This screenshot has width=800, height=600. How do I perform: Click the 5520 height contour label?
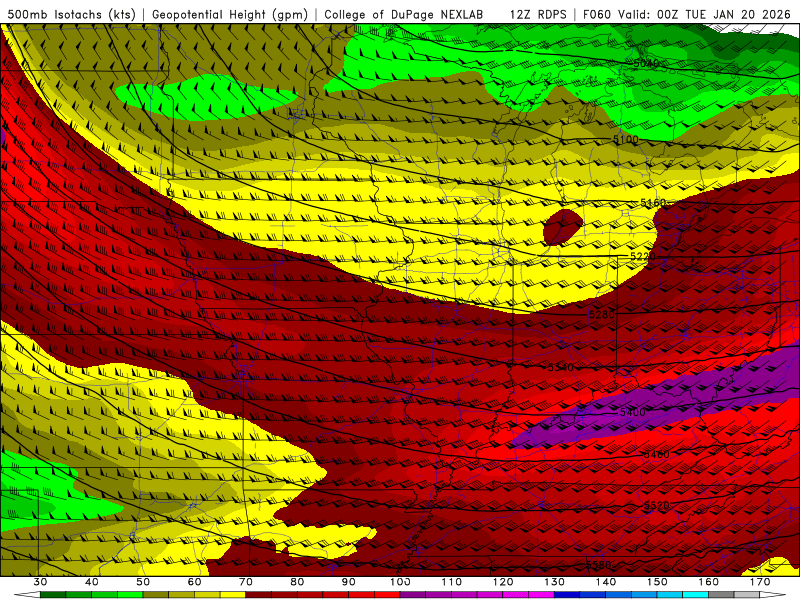coord(657,506)
